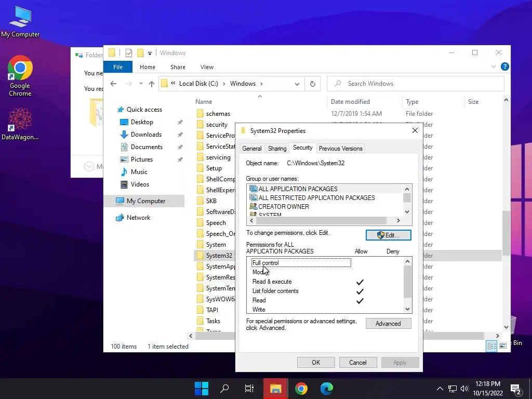This screenshot has height=399, width=532.
Task: Sort by Date modified column
Action: pyautogui.click(x=350, y=102)
